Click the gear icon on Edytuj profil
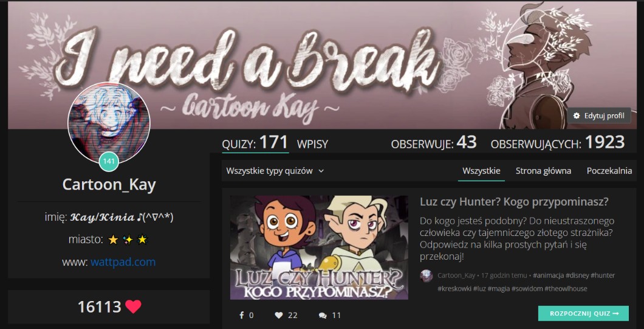 click(577, 116)
